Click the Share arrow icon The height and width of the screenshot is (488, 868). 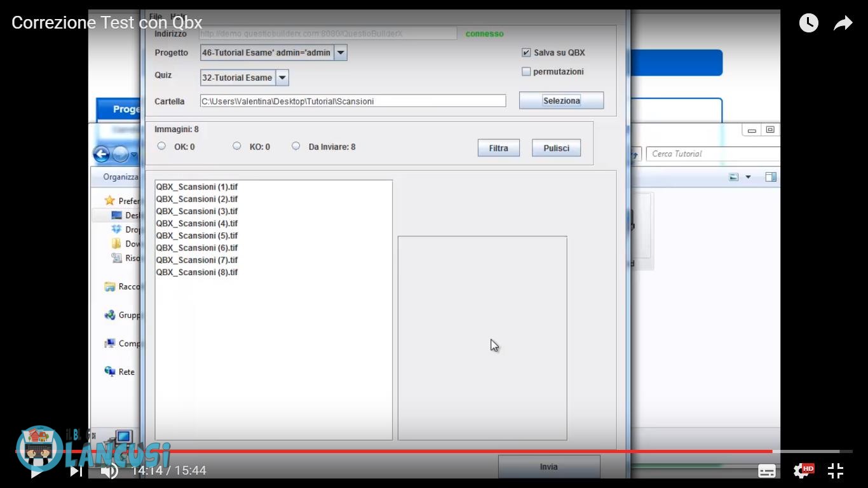coord(843,24)
